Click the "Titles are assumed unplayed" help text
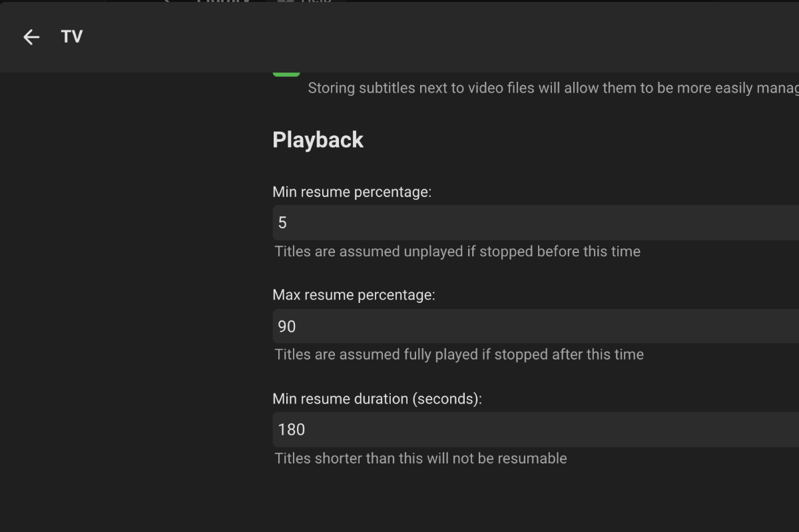Image resolution: width=799 pixels, height=532 pixels. click(457, 252)
